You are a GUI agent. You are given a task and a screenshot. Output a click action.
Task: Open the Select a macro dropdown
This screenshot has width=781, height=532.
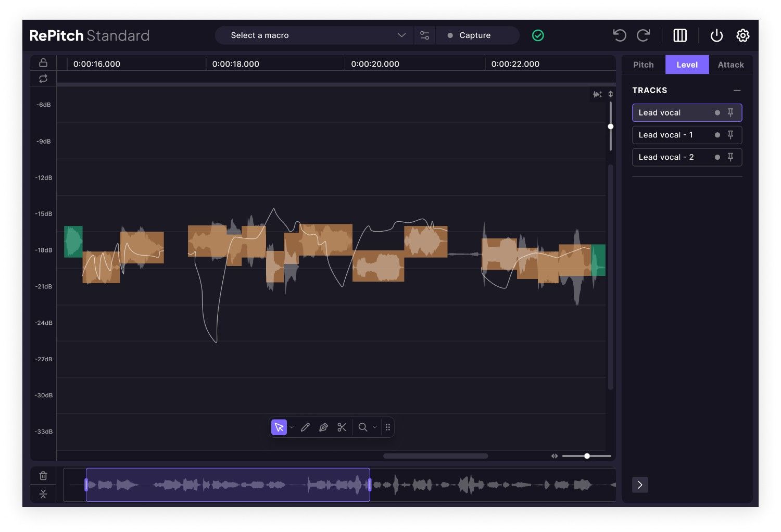(312, 35)
